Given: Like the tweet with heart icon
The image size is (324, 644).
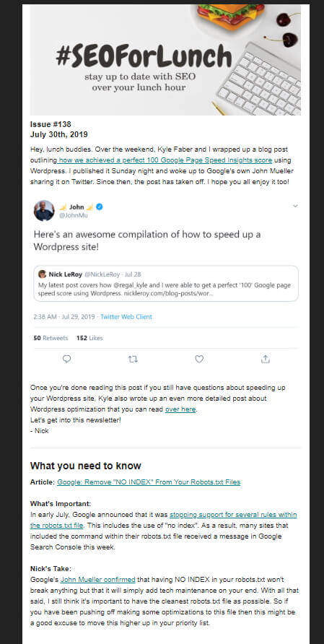Looking at the screenshot, I should click(x=199, y=360).
